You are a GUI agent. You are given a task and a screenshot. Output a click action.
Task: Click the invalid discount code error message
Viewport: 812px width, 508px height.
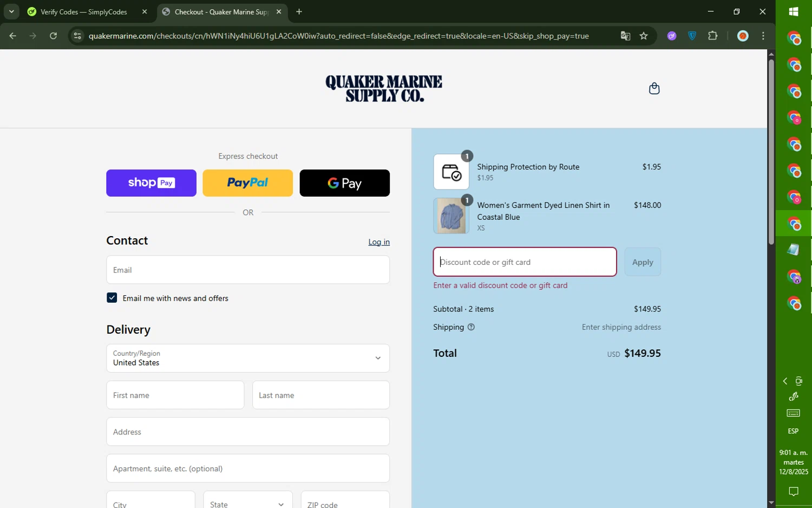point(500,285)
